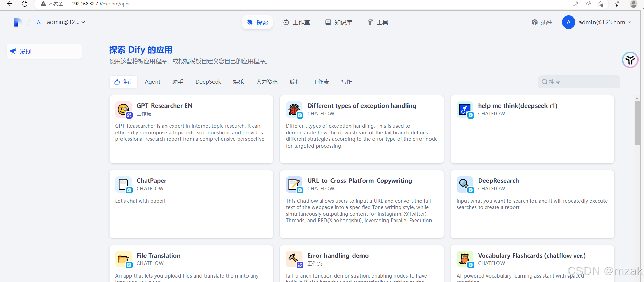Switch to the 知识库 tab
Image resolution: width=644 pixels, height=282 pixels.
339,22
